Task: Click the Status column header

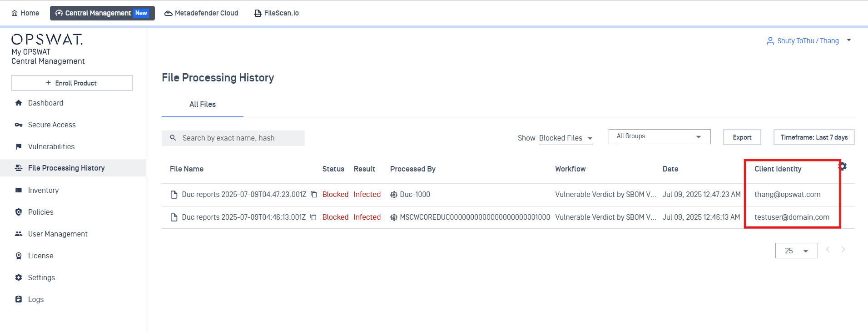Action: click(x=333, y=169)
